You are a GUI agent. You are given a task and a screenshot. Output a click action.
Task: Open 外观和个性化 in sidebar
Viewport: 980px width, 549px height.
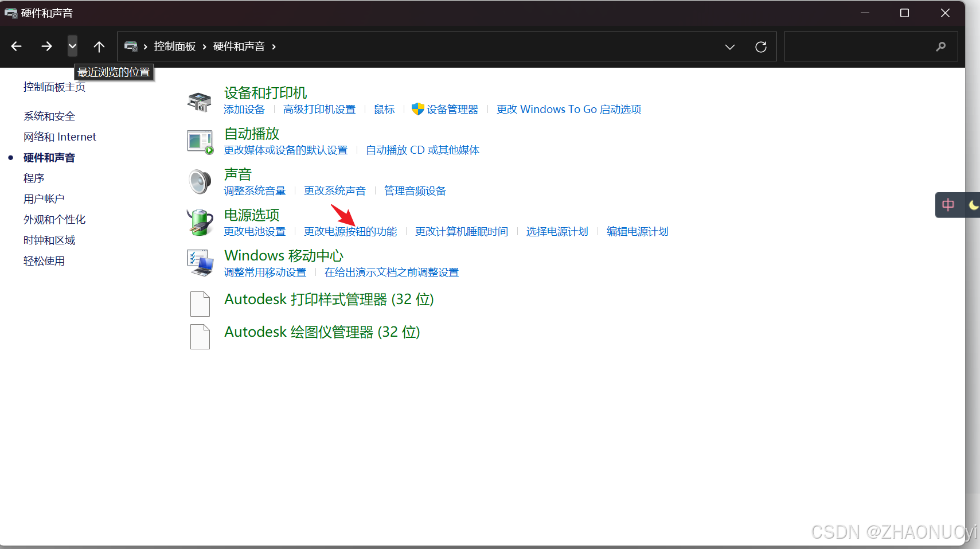coord(54,220)
